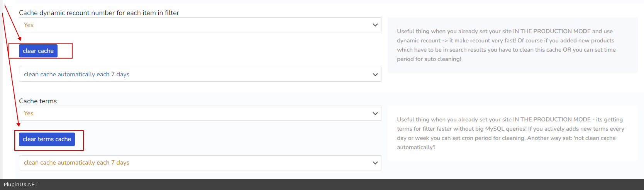Viewport: 644px width, 190px height.
Task: Click chevron of terms auto-clean dropdown
Action: (375, 163)
